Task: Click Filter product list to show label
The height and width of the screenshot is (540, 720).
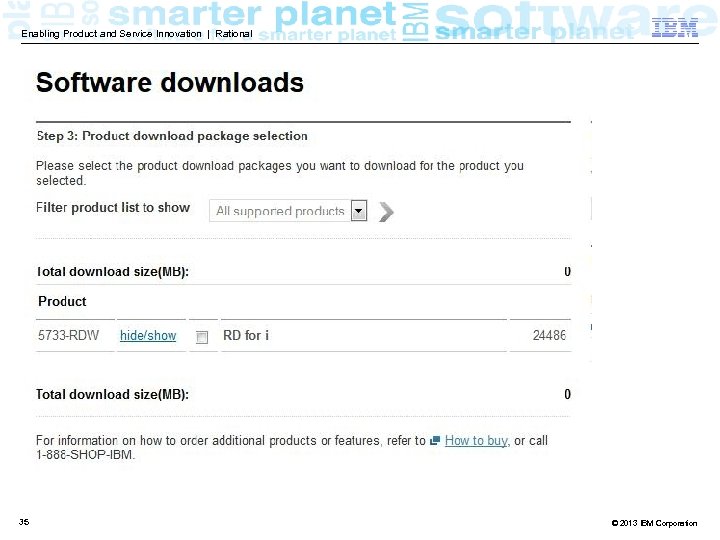Action: (x=113, y=208)
